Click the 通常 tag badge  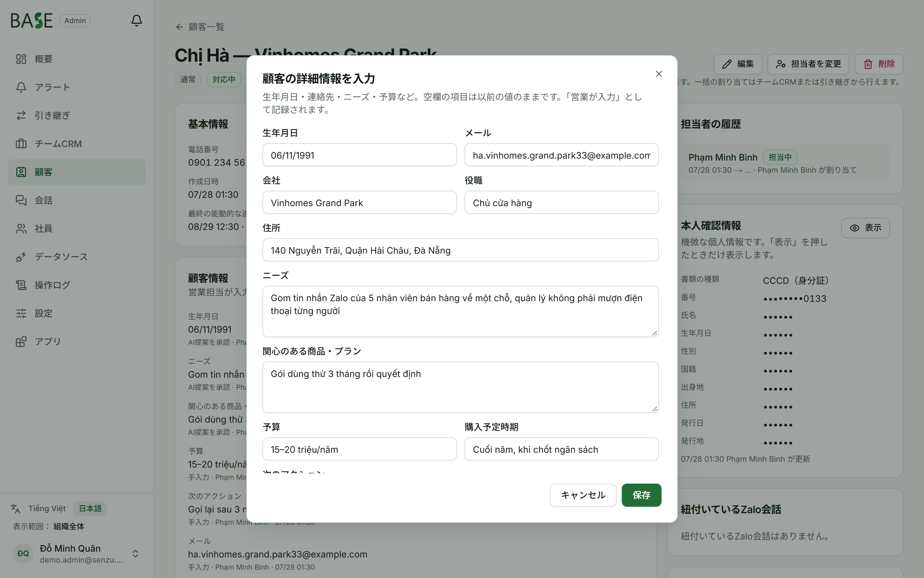point(188,80)
